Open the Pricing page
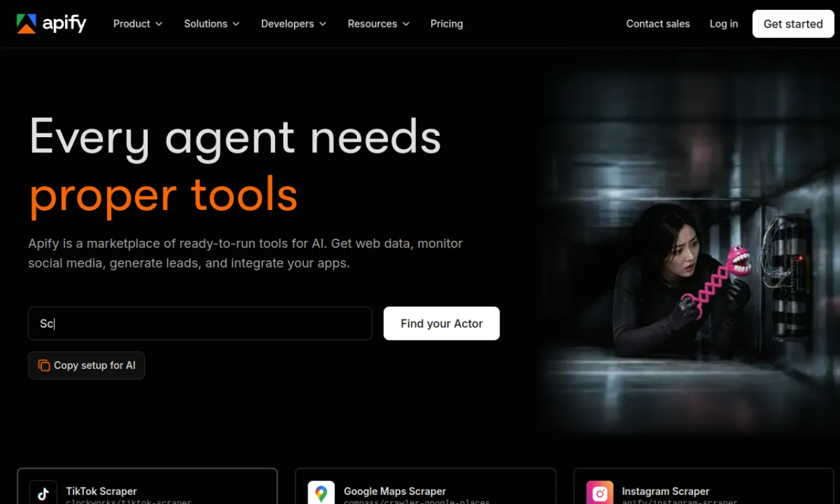The image size is (840, 504). pyautogui.click(x=447, y=24)
